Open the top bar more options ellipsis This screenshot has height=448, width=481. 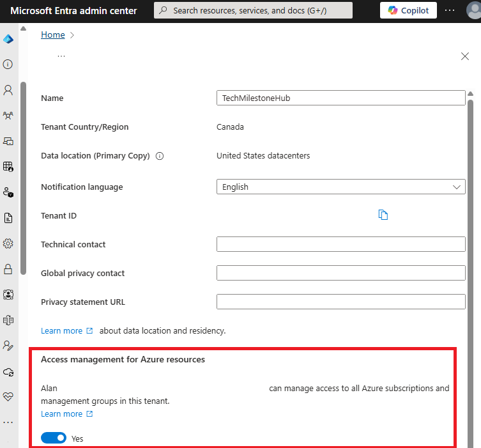click(450, 10)
